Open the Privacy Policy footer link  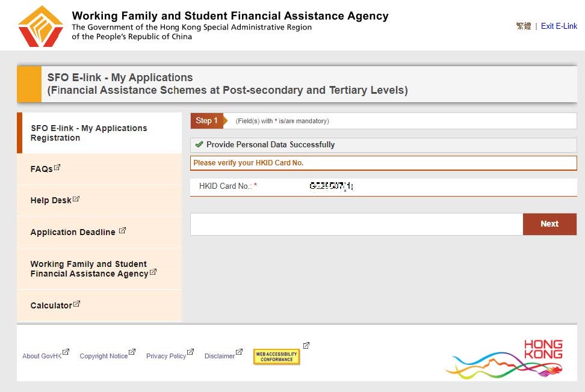tap(166, 356)
